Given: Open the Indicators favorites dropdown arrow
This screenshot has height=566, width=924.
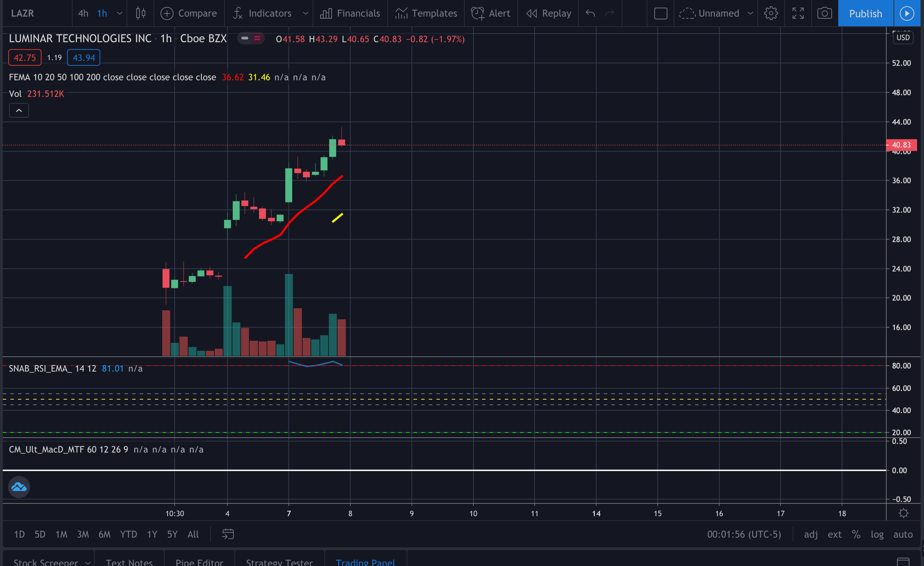Looking at the screenshot, I should 306,13.
